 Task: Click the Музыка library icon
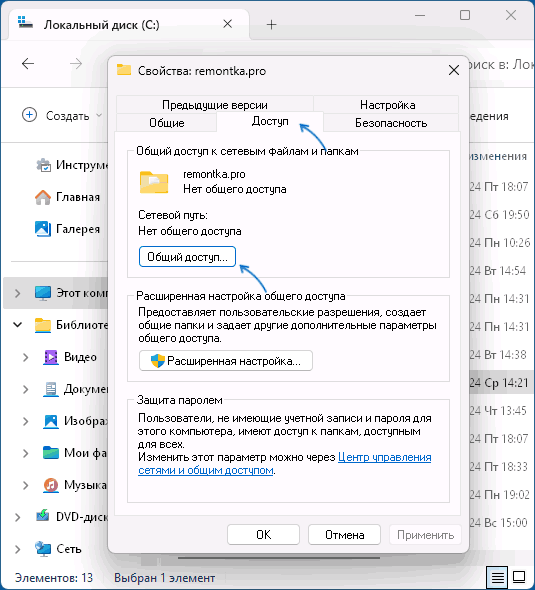tap(51, 485)
